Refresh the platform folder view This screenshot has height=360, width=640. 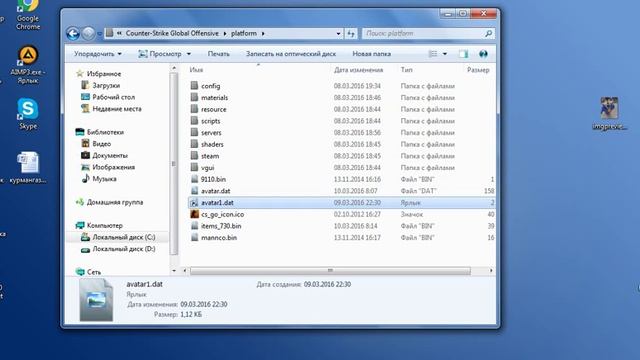[351, 33]
